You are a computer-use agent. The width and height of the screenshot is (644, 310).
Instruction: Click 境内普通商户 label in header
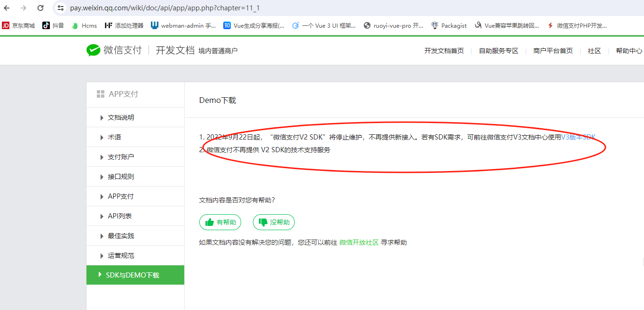point(218,51)
